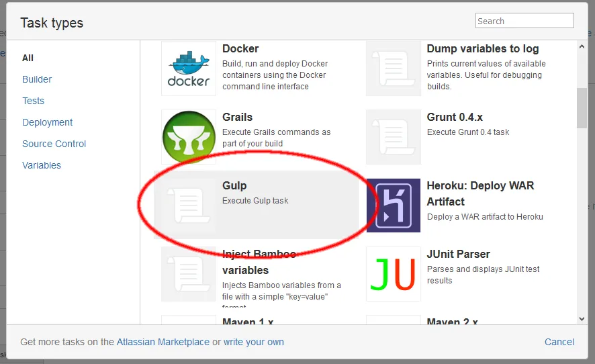The width and height of the screenshot is (595, 364).
Task: Click the Gulp task scroll icon
Action: coord(189,206)
